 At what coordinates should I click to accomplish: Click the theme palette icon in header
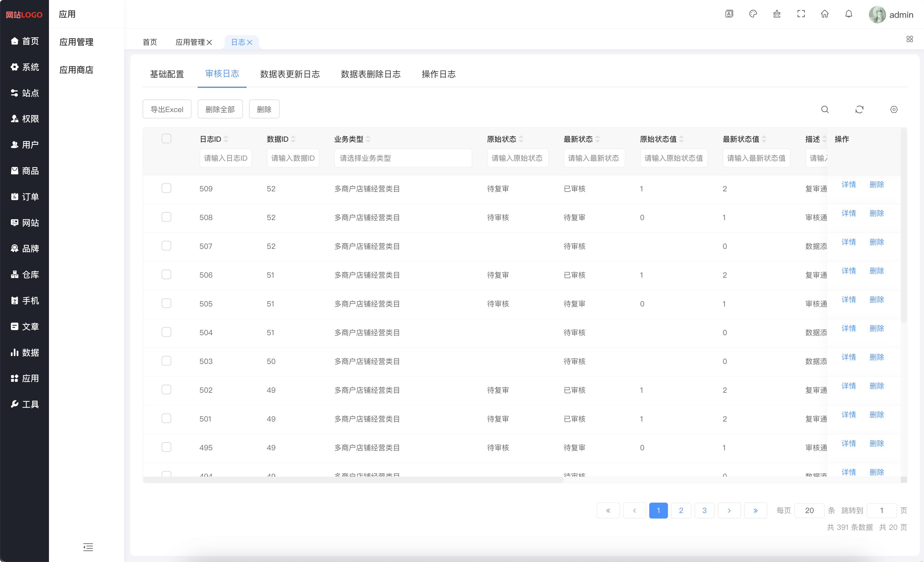[x=753, y=14]
